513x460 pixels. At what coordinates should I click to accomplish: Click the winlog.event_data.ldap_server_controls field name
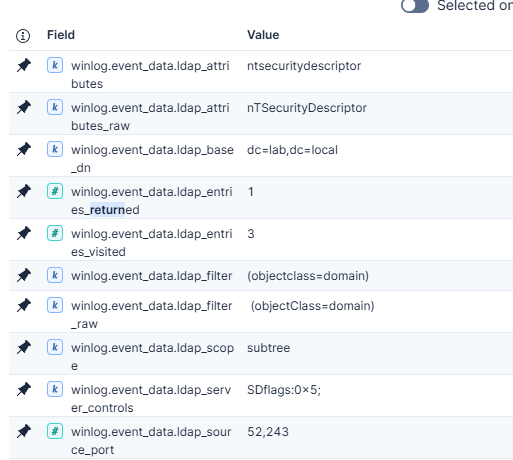pos(151,399)
